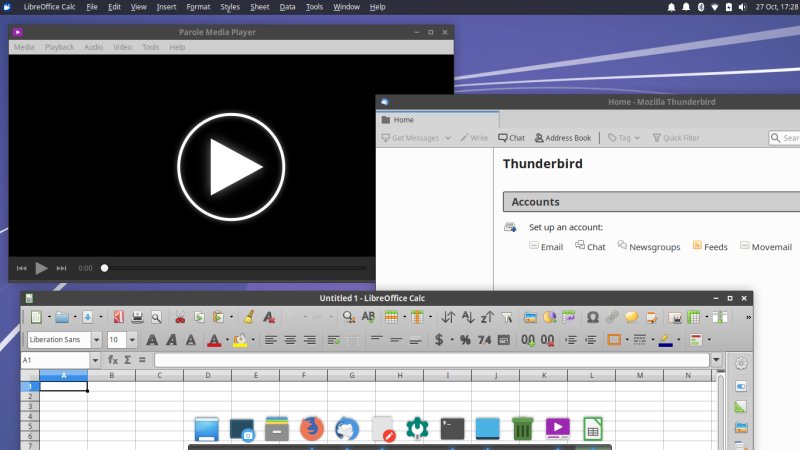Toggle Align Right in Calc toolbar
This screenshot has width=800, height=450.
point(309,339)
